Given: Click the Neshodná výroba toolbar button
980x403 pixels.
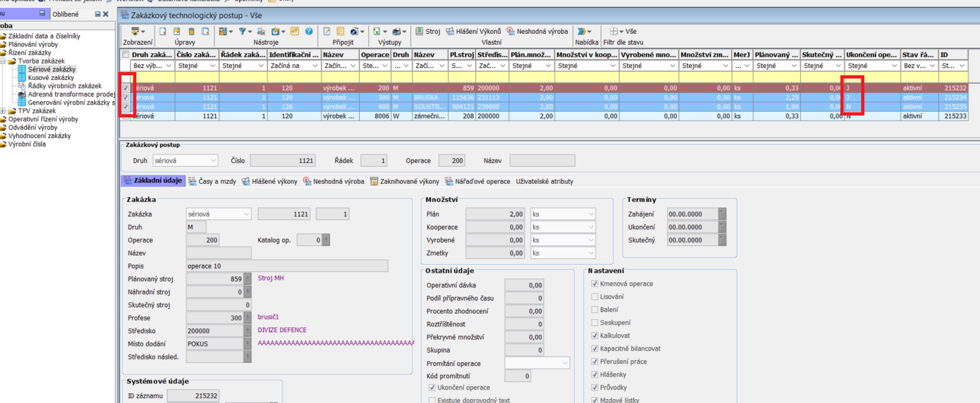Looking at the screenshot, I should point(537,31).
